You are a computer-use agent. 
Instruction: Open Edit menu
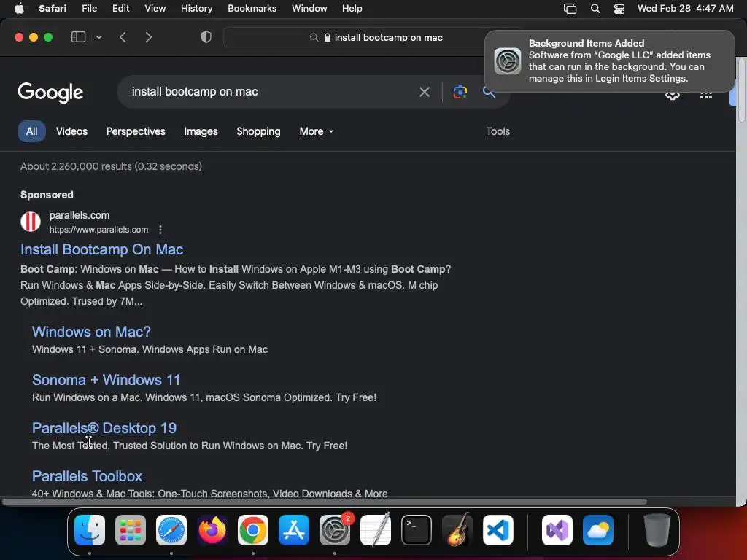[x=120, y=9]
